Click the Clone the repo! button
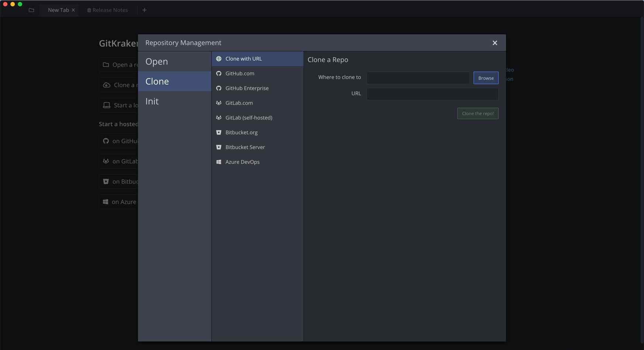The image size is (644, 350). 478,113
